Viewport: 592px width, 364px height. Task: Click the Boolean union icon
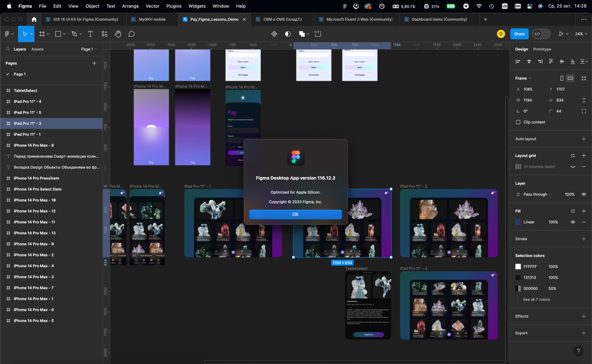[302, 34]
